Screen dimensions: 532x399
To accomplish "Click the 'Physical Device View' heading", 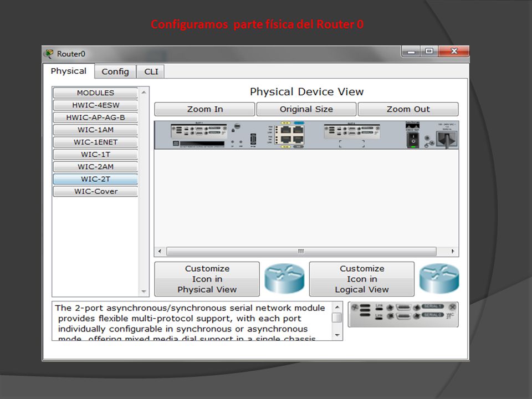I will 306,91.
